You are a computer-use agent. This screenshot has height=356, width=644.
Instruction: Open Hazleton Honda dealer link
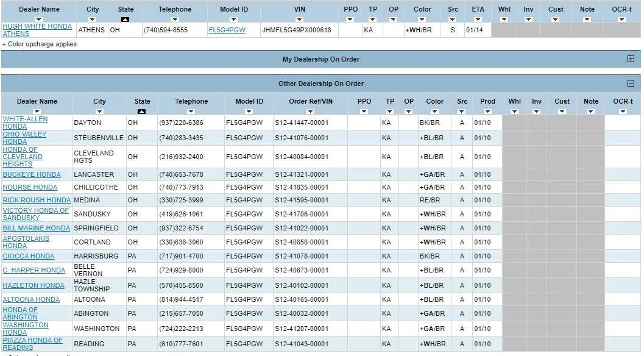34,285
